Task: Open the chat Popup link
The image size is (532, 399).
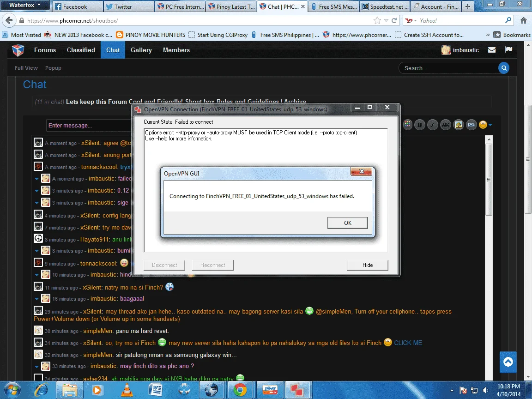Action: point(53,68)
